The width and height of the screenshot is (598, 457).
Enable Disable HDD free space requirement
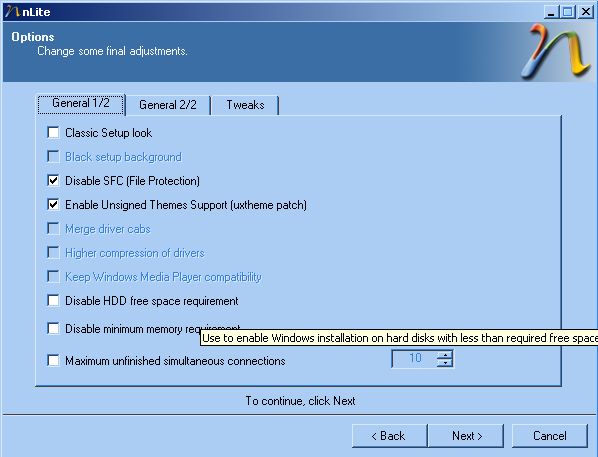[x=53, y=301]
